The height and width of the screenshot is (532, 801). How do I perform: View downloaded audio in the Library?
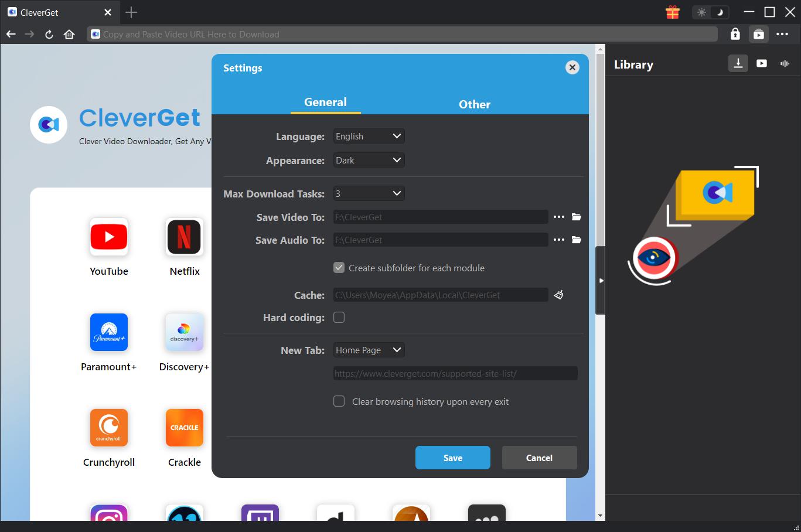pos(784,63)
